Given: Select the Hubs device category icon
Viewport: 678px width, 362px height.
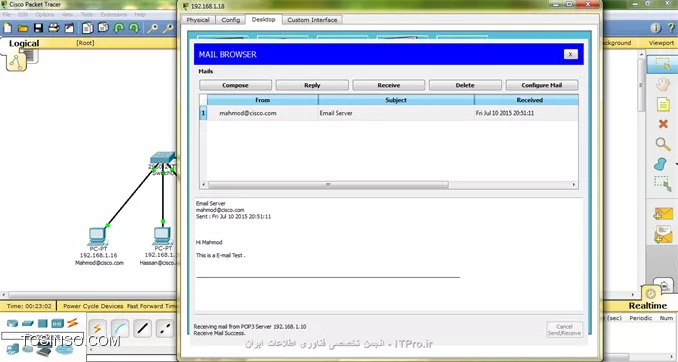Looking at the screenshot, I should click(x=42, y=323).
